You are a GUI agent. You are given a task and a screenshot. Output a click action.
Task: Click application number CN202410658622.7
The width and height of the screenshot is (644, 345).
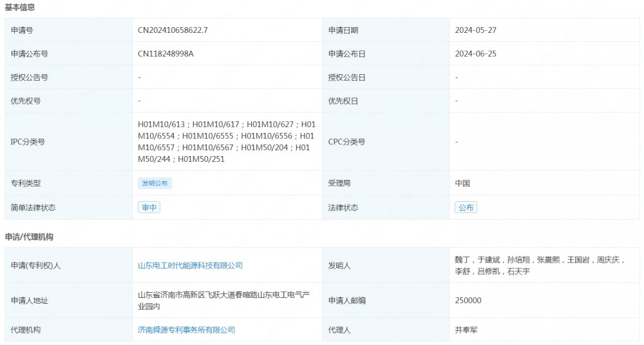172,30
